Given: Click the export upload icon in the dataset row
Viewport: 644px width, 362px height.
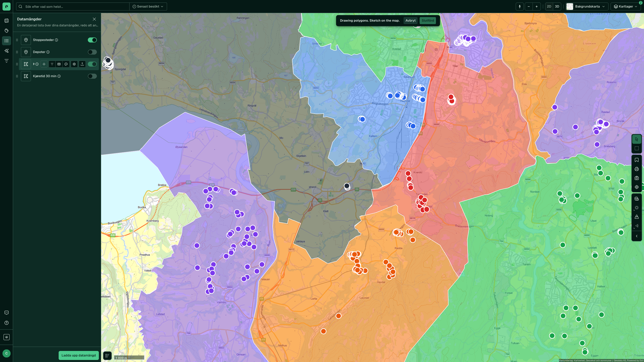Looking at the screenshot, I should pyautogui.click(x=82, y=64).
